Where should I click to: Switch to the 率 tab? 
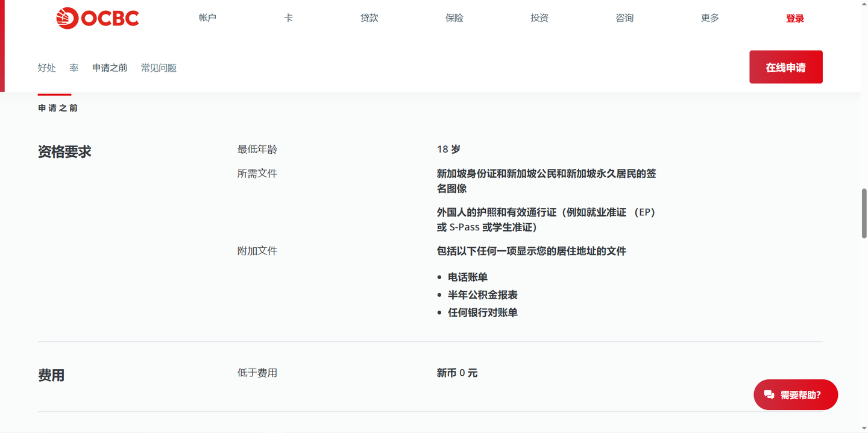pyautogui.click(x=73, y=68)
